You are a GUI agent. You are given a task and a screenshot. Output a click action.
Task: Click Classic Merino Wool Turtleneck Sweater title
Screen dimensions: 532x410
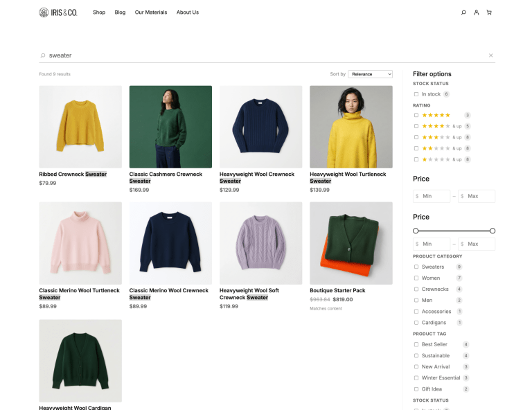(80, 294)
